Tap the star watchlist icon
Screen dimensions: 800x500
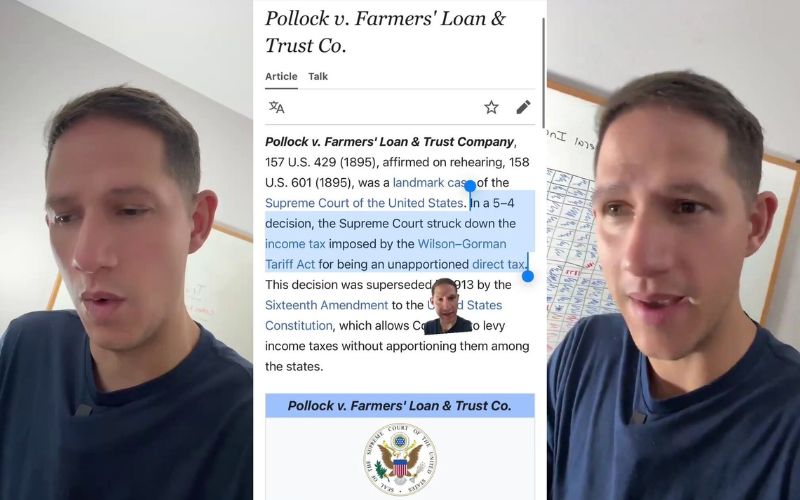pyautogui.click(x=491, y=107)
